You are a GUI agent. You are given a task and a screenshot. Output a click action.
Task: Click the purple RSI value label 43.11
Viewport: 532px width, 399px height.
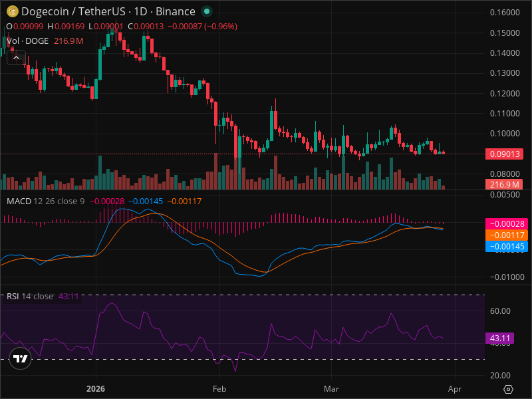pyautogui.click(x=500, y=338)
